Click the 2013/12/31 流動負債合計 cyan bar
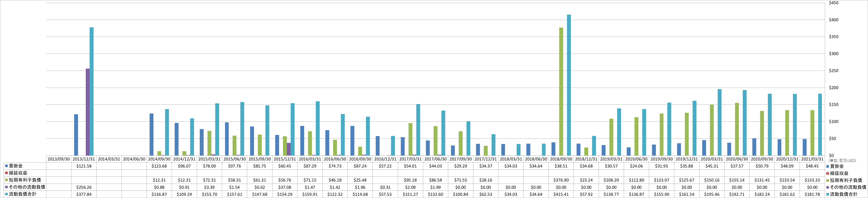Image resolution: width=868 pixels, height=198 pixels. 92,92
